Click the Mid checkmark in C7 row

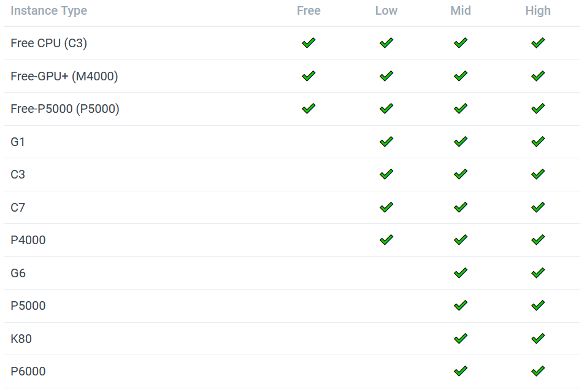coord(461,207)
